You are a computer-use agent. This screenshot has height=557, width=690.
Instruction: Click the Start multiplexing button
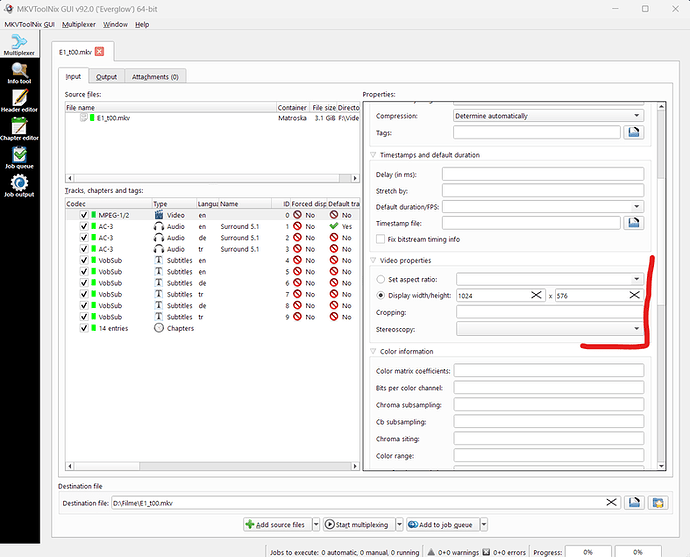click(359, 524)
